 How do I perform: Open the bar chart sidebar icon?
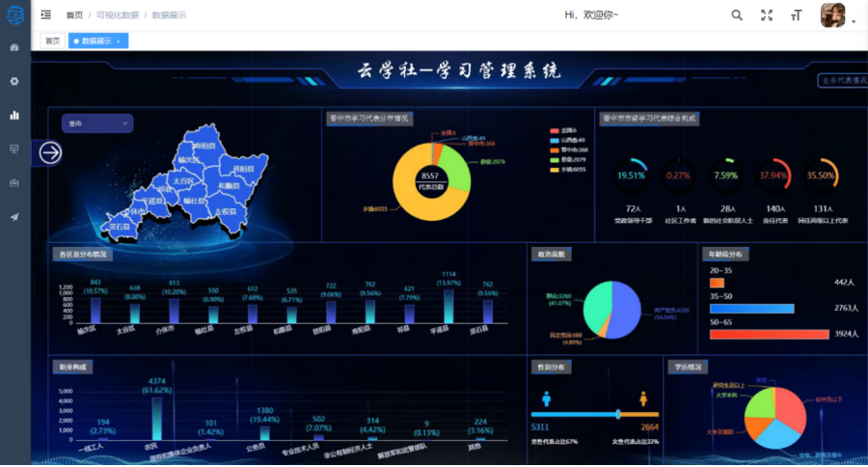pos(14,115)
